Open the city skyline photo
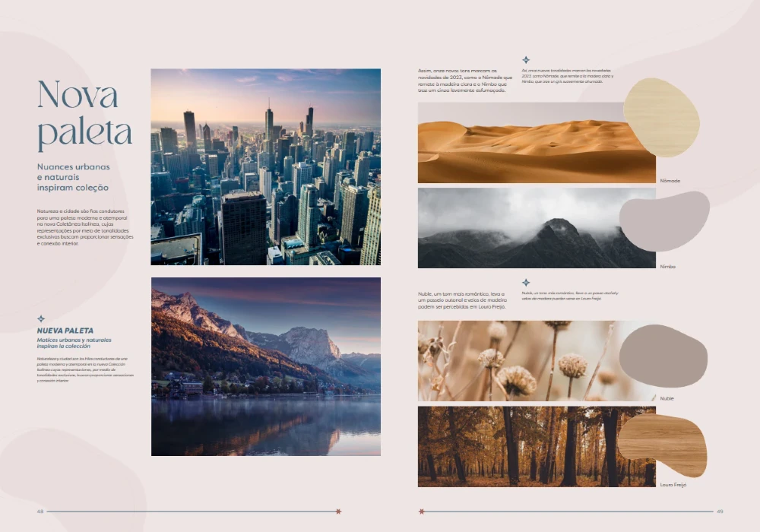 click(265, 166)
